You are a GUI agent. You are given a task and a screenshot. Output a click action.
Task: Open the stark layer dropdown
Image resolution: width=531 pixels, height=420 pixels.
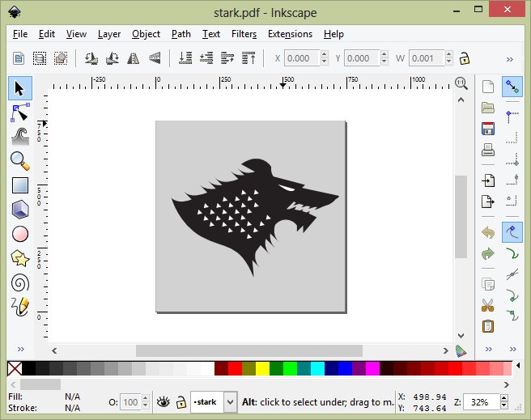230,402
